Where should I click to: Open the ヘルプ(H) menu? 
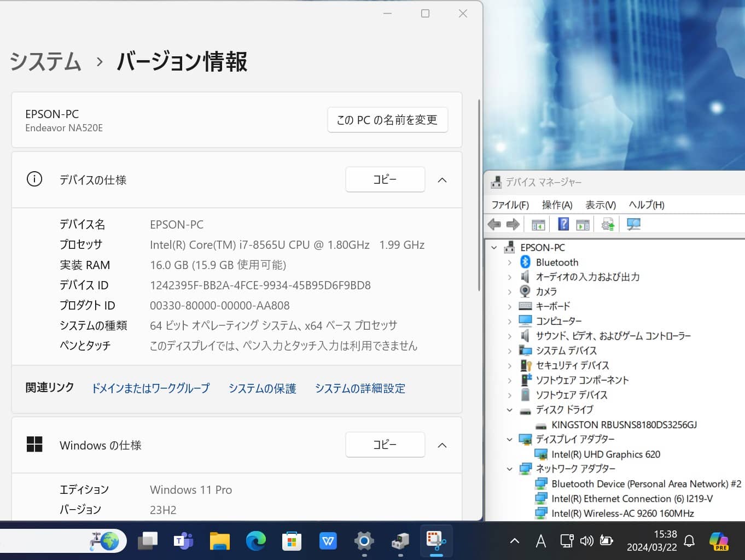pos(647,205)
